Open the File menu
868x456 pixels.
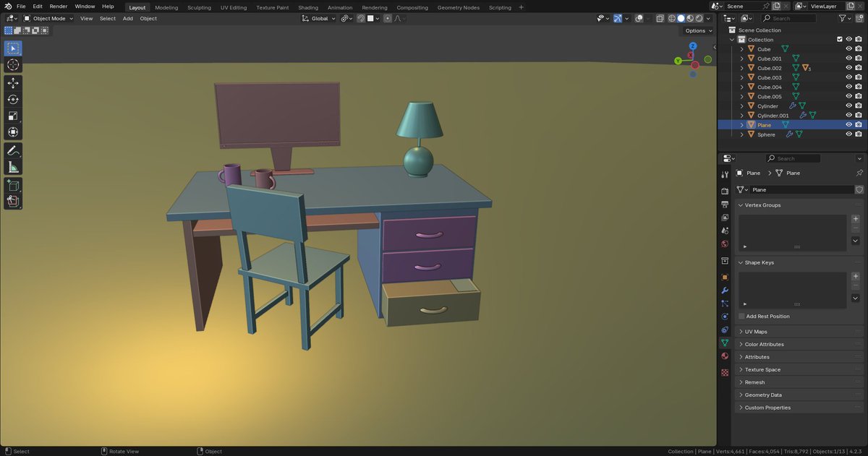(21, 7)
